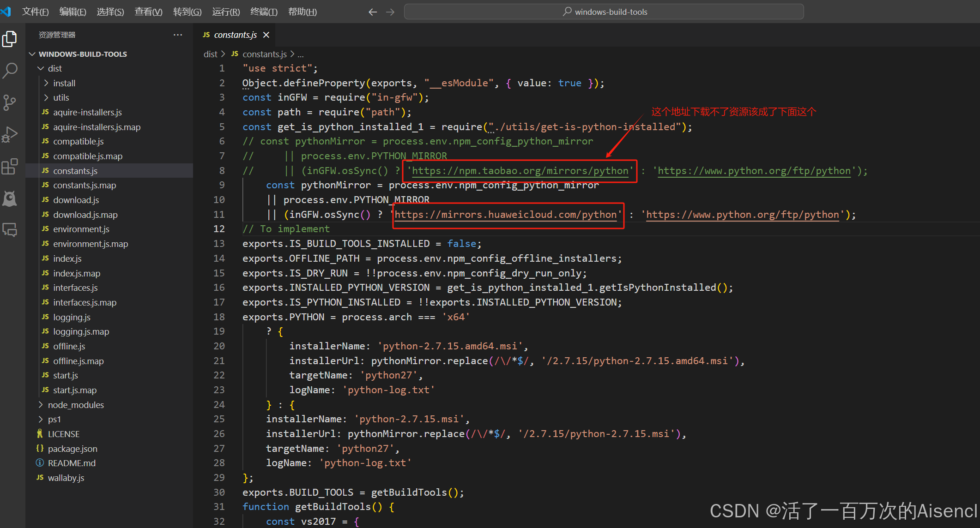Select constants.js in the file tree

75,171
